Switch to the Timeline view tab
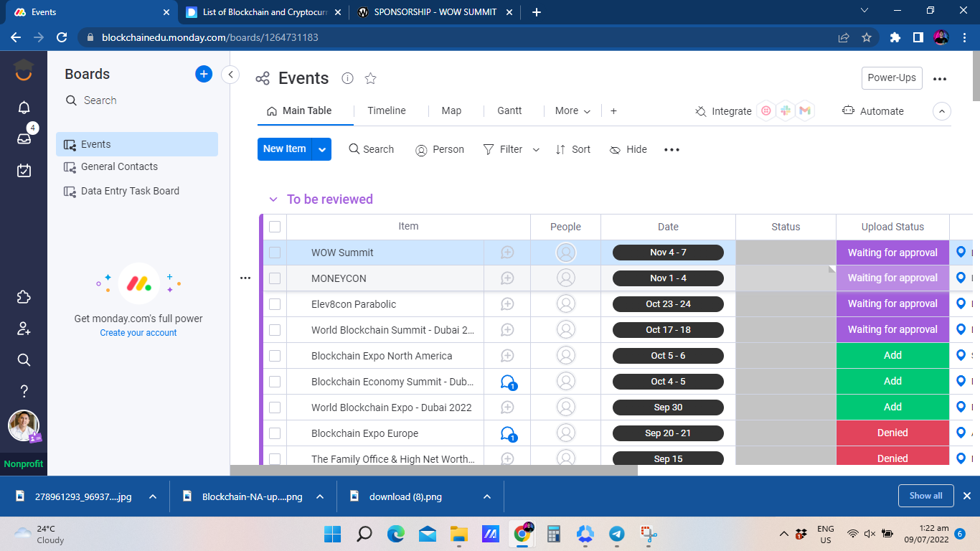This screenshot has height=551, width=980. (387, 110)
